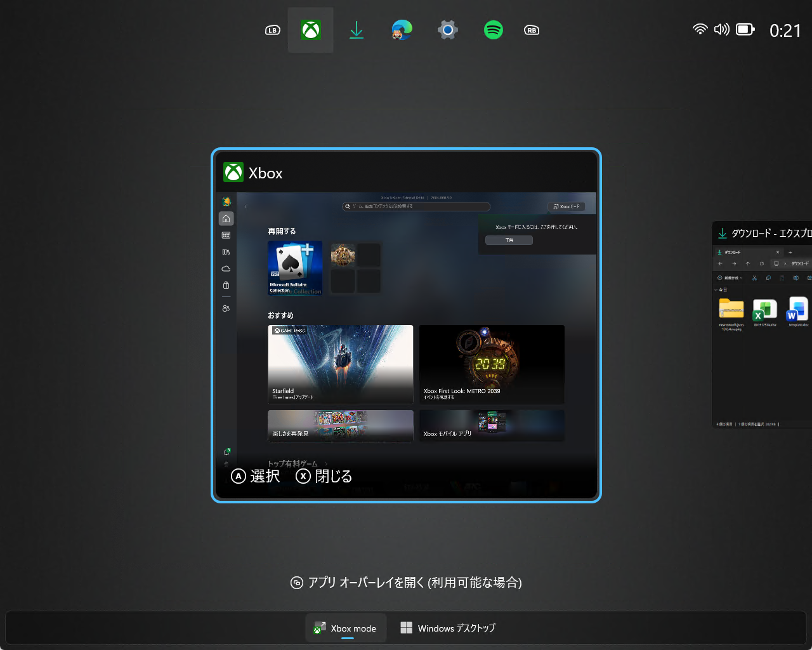
Task: Open the Microsoft Solitaire Collection tile
Action: pyautogui.click(x=295, y=268)
